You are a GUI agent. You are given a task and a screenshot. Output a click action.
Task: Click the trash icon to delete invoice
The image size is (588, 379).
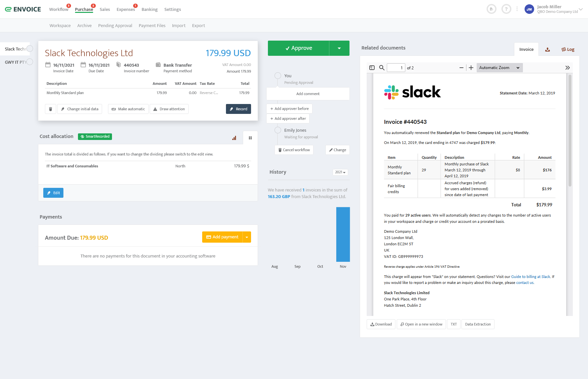tap(51, 109)
